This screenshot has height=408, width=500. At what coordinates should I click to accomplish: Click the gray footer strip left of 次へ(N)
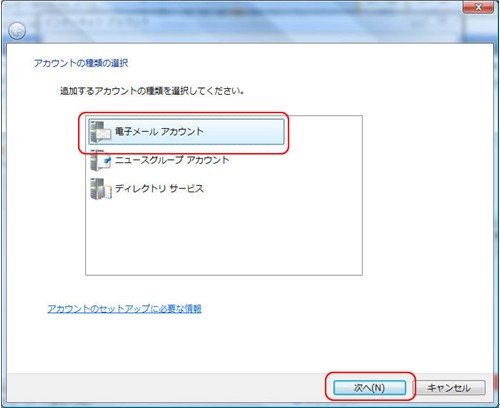(x=167, y=388)
